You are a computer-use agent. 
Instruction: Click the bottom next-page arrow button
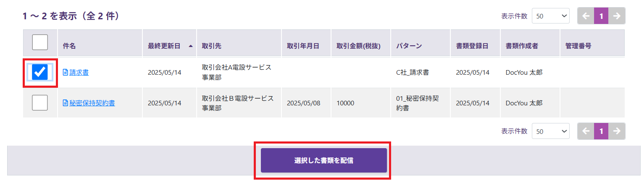[x=617, y=131]
